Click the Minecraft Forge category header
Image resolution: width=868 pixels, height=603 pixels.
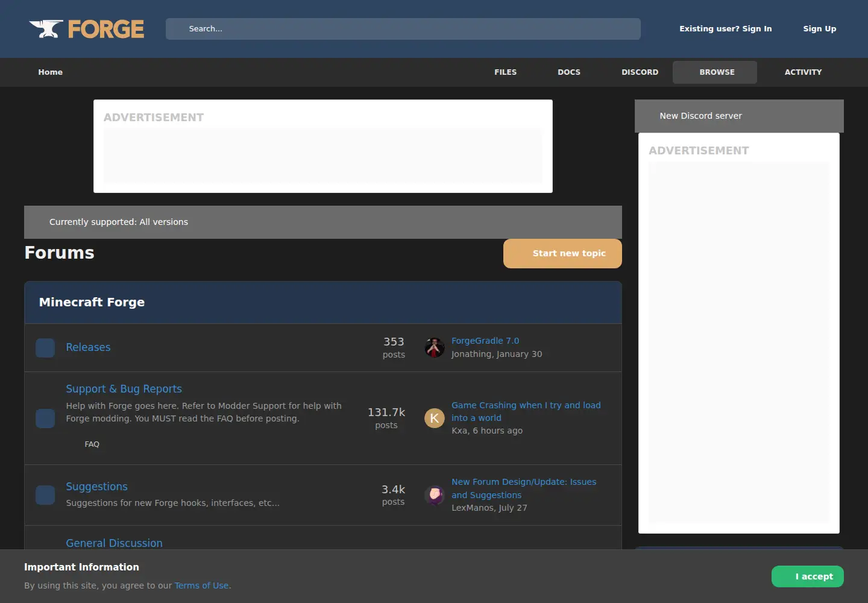323,303
